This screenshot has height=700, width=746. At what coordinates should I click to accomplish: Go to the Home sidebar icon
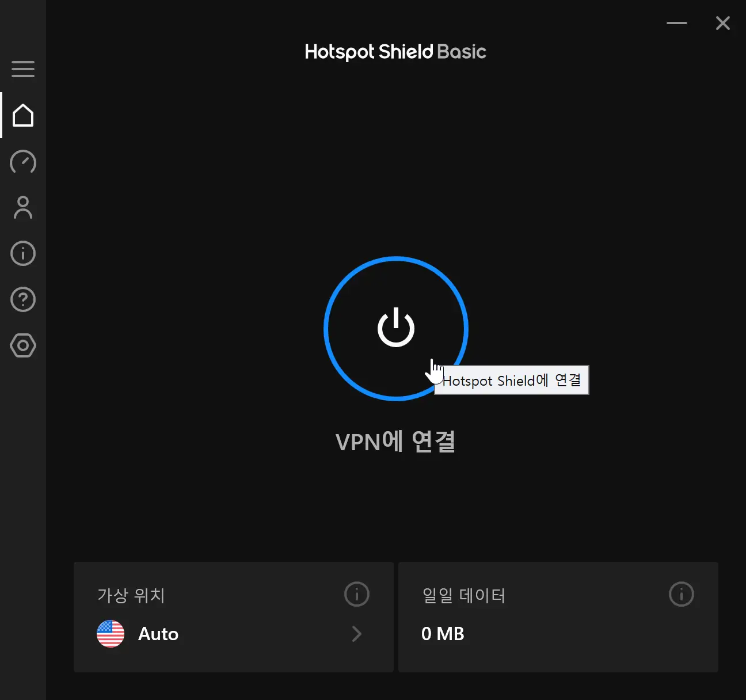tap(23, 115)
